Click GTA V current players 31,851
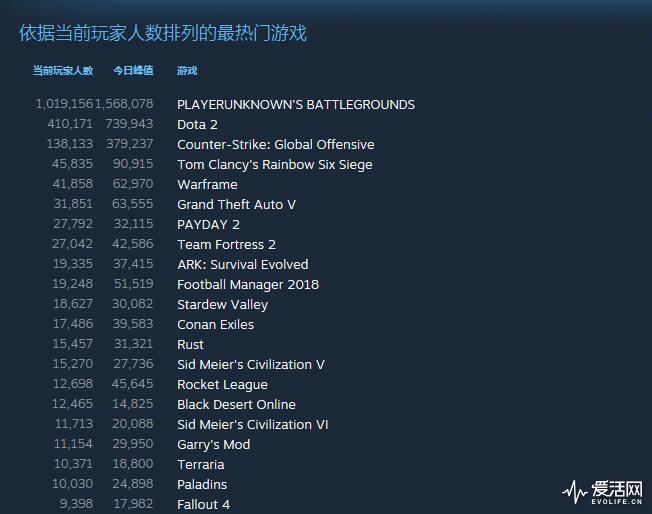652x514 pixels. pyautogui.click(x=73, y=203)
